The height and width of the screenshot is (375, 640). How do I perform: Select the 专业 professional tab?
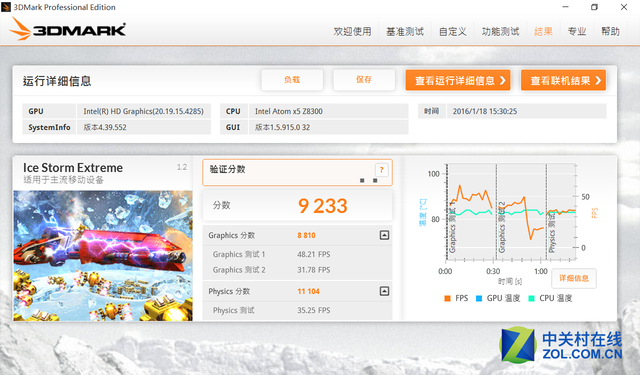(x=577, y=31)
